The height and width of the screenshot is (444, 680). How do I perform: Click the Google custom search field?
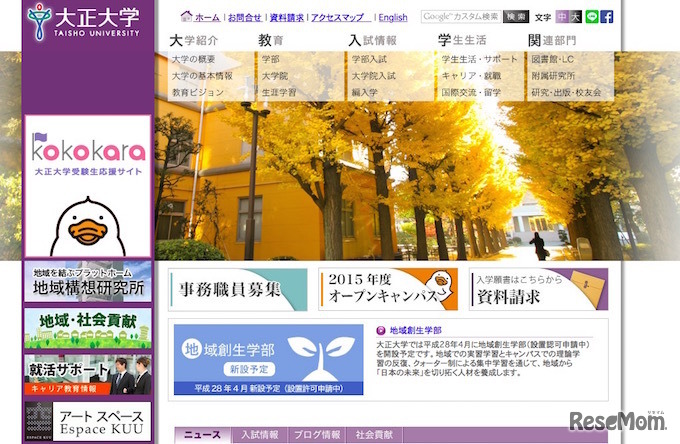point(461,17)
